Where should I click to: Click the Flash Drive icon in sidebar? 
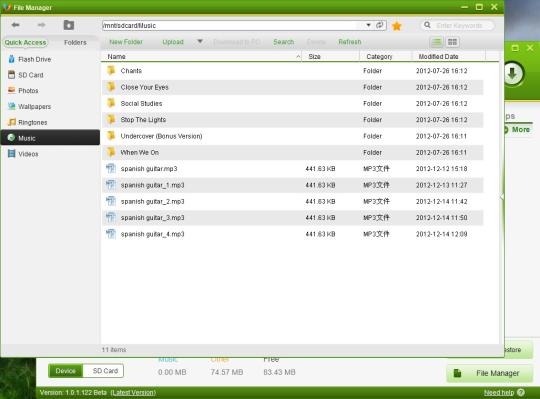coord(12,59)
